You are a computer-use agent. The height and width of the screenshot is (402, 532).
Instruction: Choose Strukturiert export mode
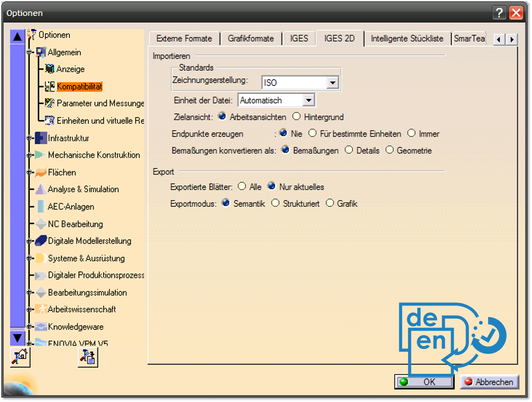click(x=275, y=203)
